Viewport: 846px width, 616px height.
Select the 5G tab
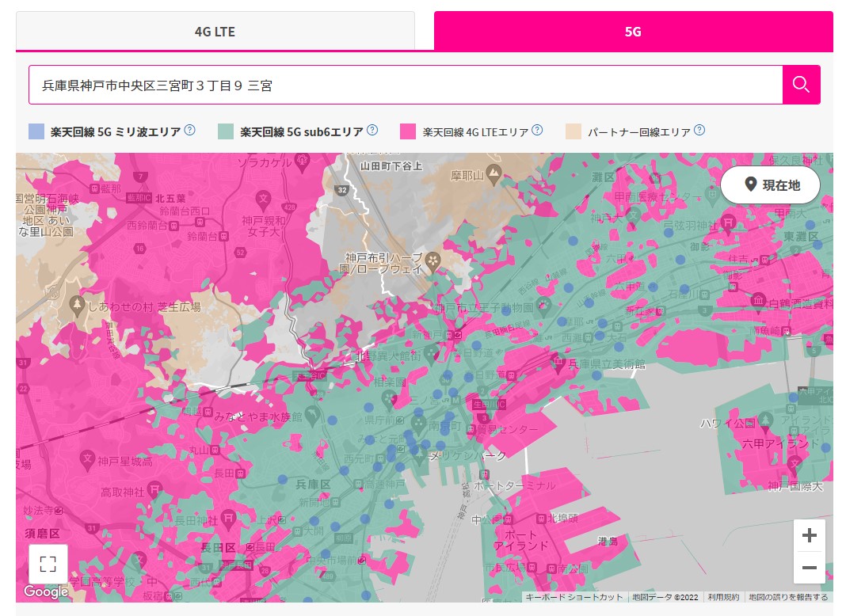click(634, 32)
